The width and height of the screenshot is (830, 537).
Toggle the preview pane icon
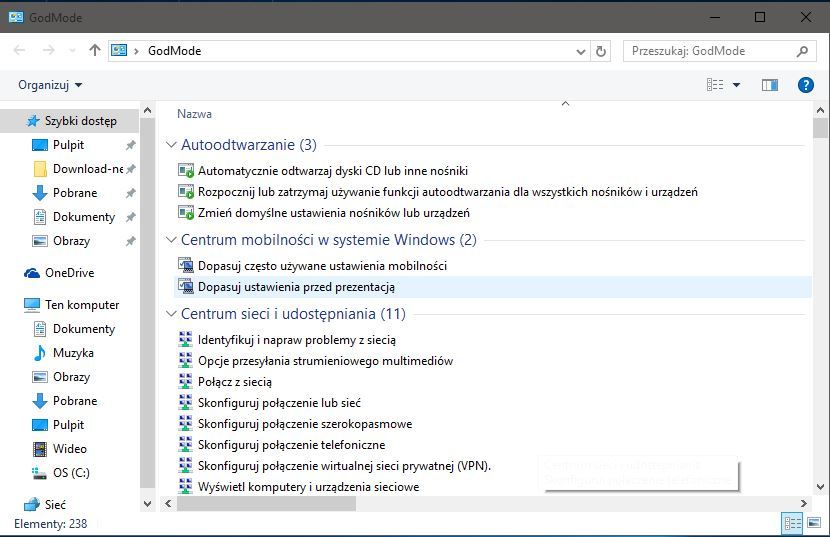(770, 85)
